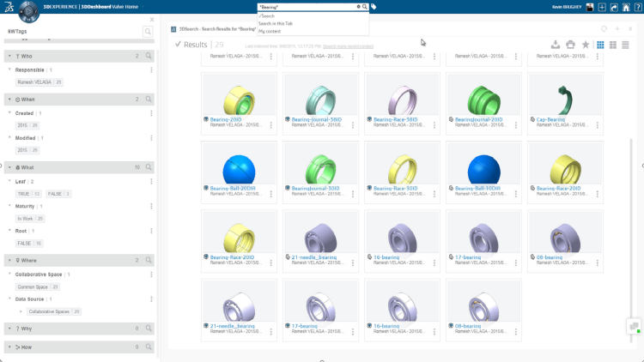This screenshot has height=362, width=644.
Task: Open the Bearing-Ball-20DIH link
Action: [234, 188]
